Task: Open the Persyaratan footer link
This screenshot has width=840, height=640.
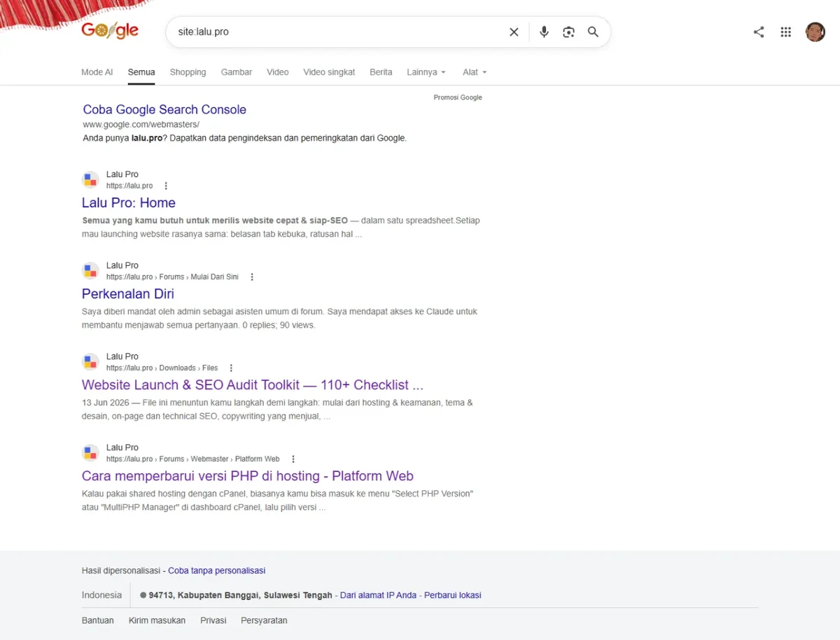Action: [x=264, y=620]
